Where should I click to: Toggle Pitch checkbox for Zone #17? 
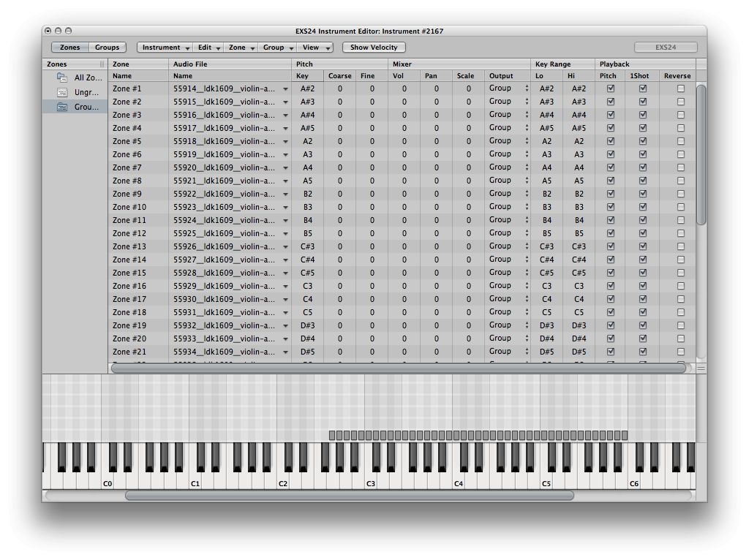click(x=611, y=299)
